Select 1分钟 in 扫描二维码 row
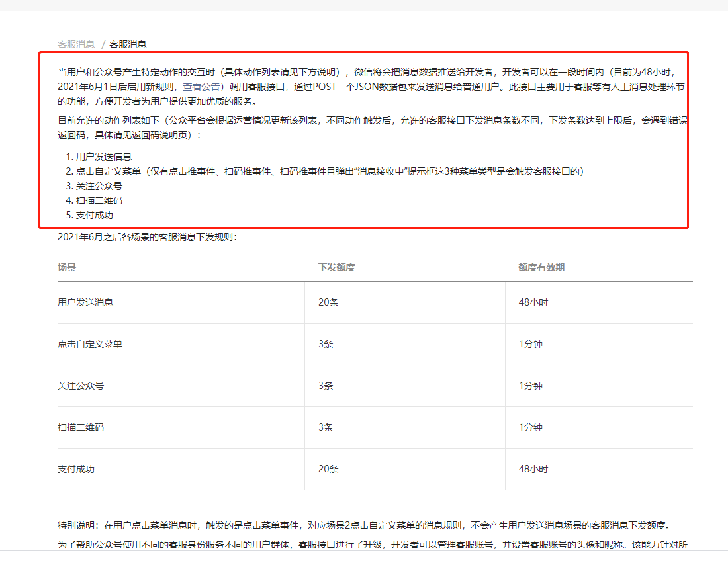Image resolution: width=728 pixels, height=569 pixels. pyautogui.click(x=531, y=428)
